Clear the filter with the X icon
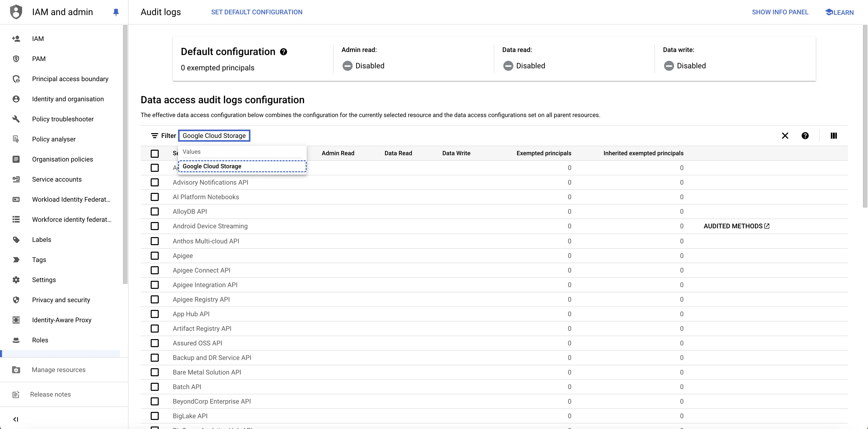 785,135
